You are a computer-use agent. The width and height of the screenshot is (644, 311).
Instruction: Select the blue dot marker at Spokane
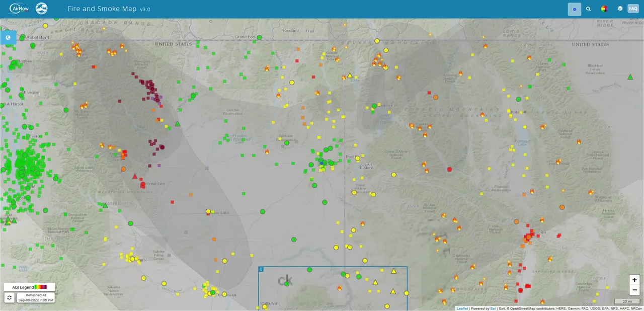322,163
